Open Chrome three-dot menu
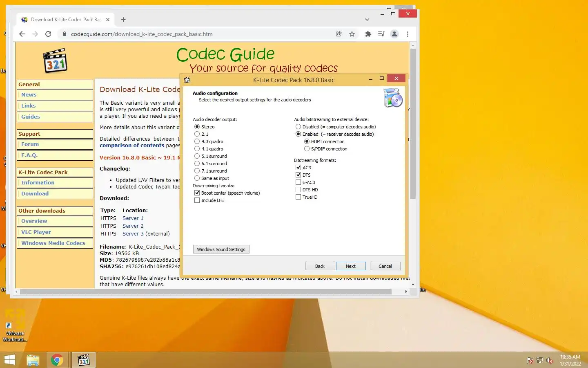Viewport: 588px width, 368px height. click(x=408, y=34)
